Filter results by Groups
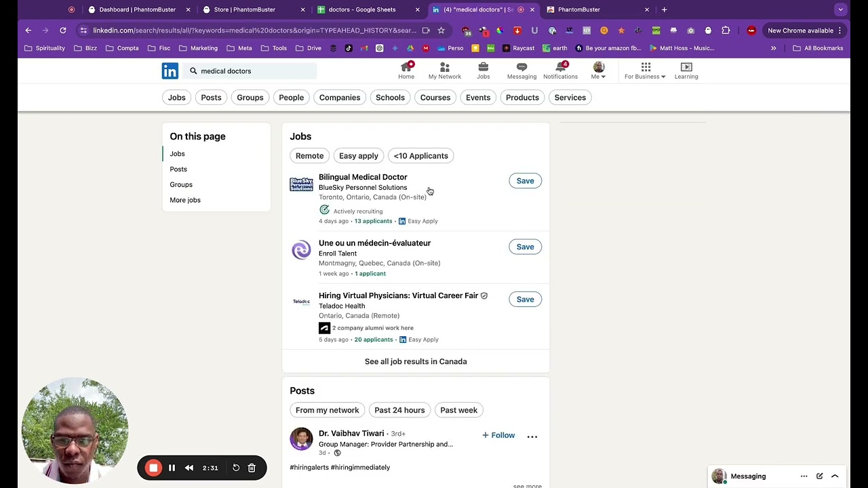This screenshot has width=868, height=488. pos(250,98)
